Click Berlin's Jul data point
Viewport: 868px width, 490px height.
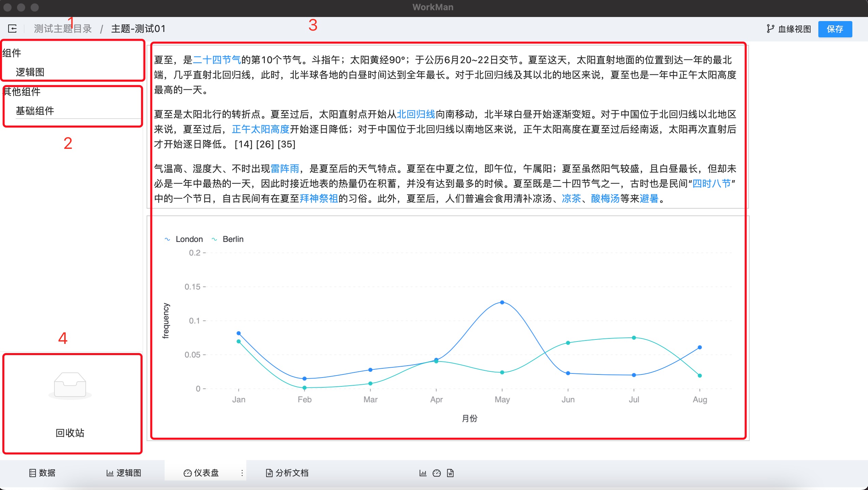coord(634,338)
